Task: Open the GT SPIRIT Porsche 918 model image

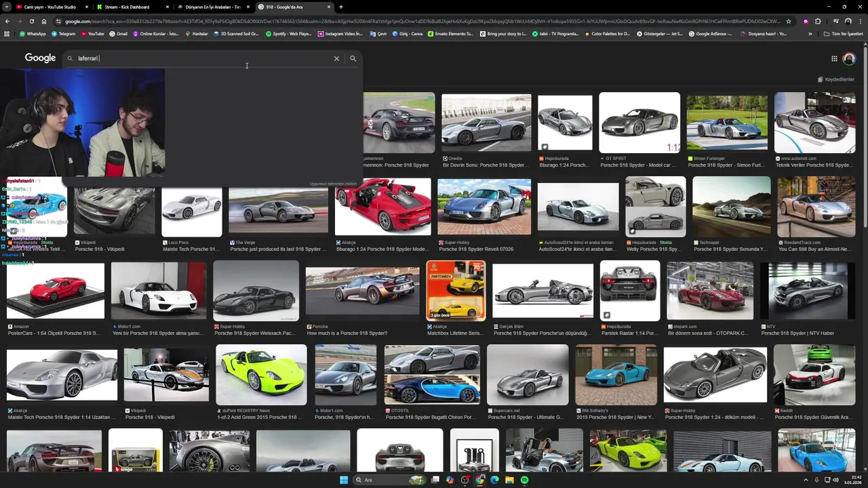Action: tap(639, 123)
